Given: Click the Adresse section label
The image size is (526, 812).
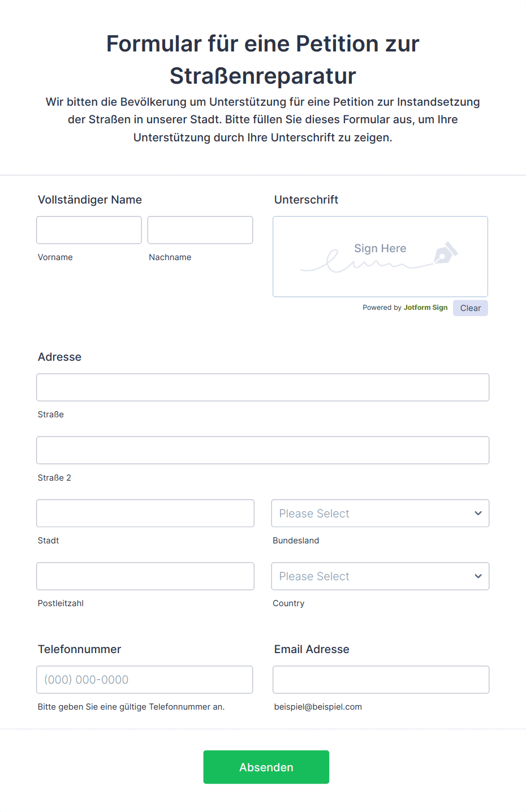Looking at the screenshot, I should 59,357.
